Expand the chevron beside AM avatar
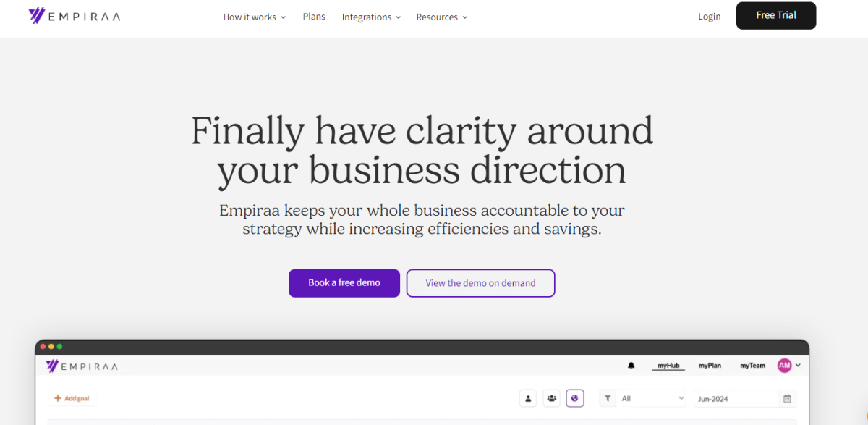The width and height of the screenshot is (868, 425). (798, 366)
